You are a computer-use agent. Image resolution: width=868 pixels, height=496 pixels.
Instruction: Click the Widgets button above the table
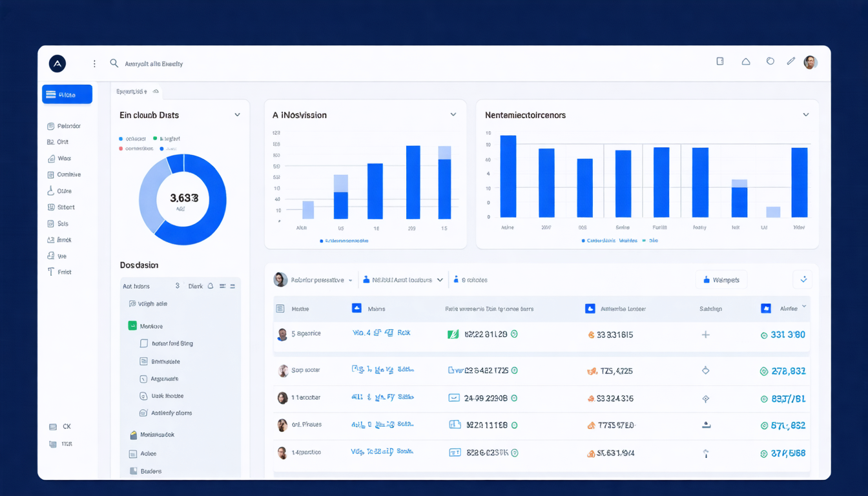coord(721,279)
